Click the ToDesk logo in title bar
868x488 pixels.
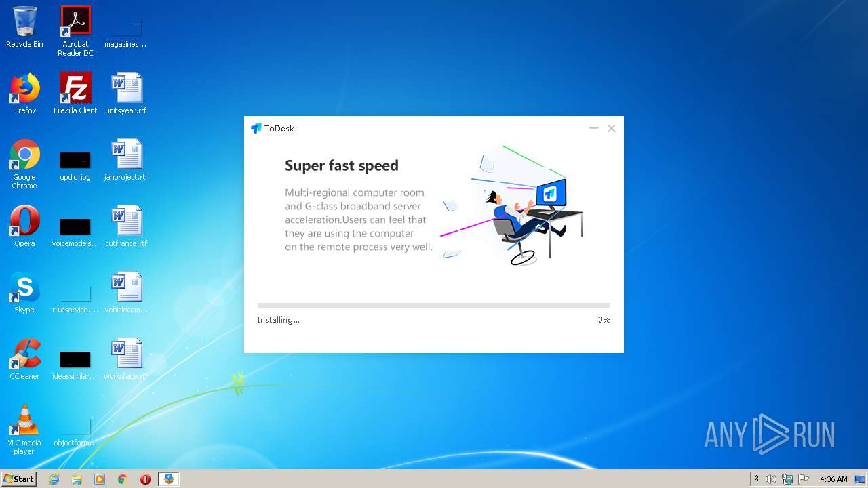point(256,128)
